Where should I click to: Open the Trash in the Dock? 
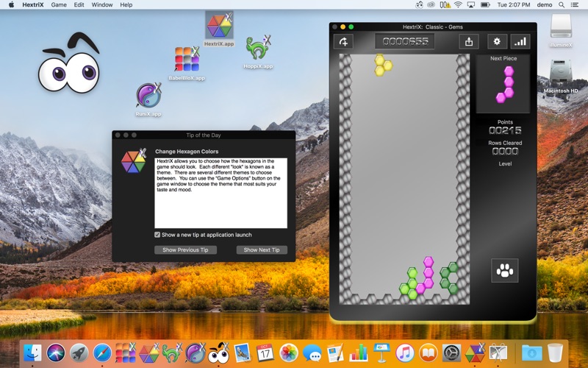coord(555,353)
